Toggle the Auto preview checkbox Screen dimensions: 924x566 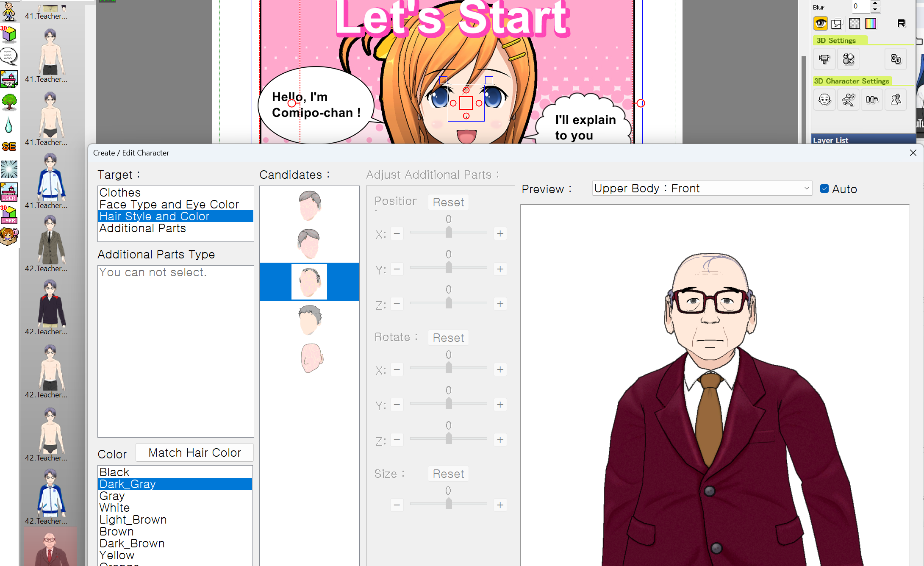pos(824,189)
